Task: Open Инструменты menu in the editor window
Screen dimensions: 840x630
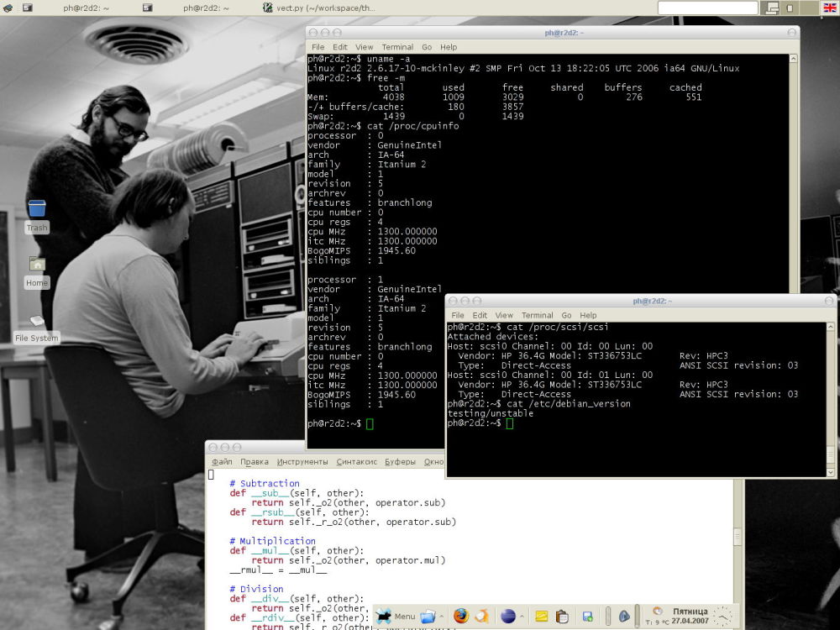Action: pos(302,462)
